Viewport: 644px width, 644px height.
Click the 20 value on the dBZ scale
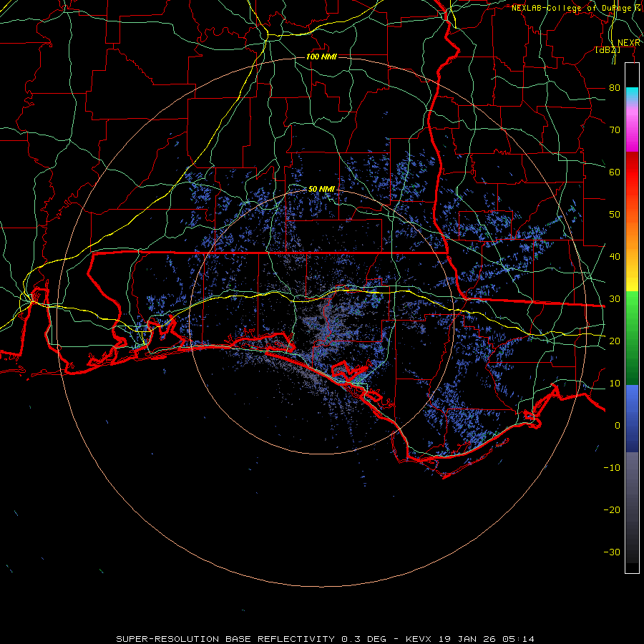tap(615, 341)
